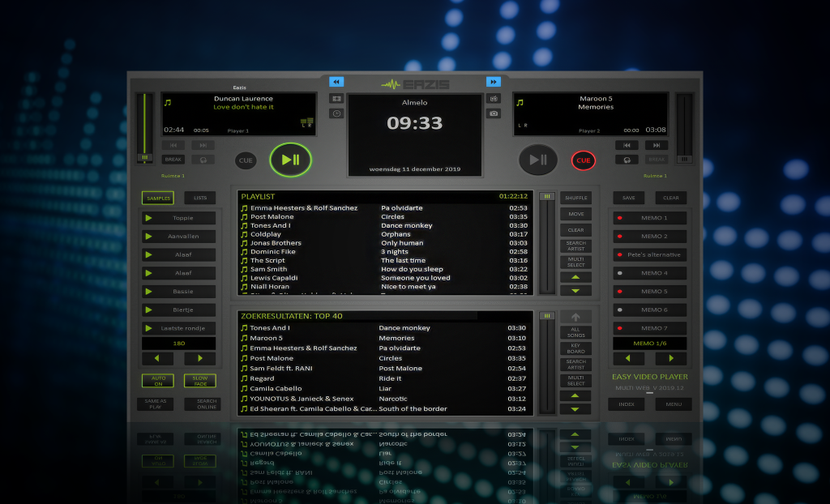Viewport: 830px width, 504px height.
Task: Click Player 2 red CUE button
Action: click(x=584, y=160)
